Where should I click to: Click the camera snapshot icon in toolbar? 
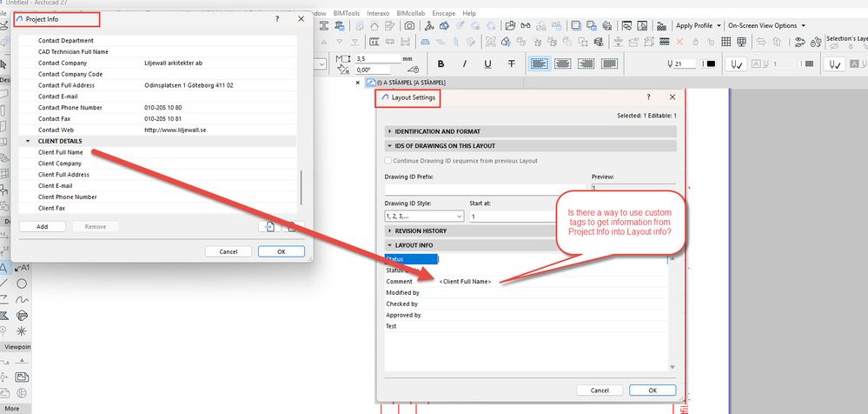point(409,25)
